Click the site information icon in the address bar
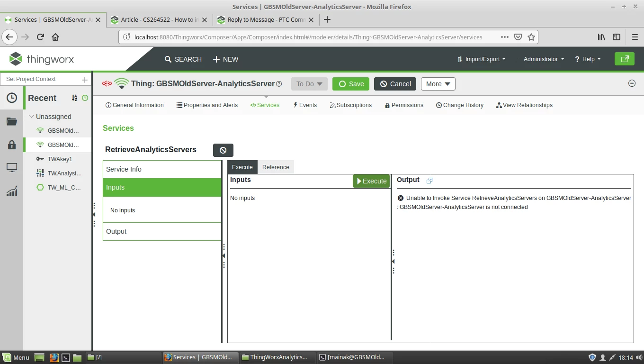 click(126, 37)
